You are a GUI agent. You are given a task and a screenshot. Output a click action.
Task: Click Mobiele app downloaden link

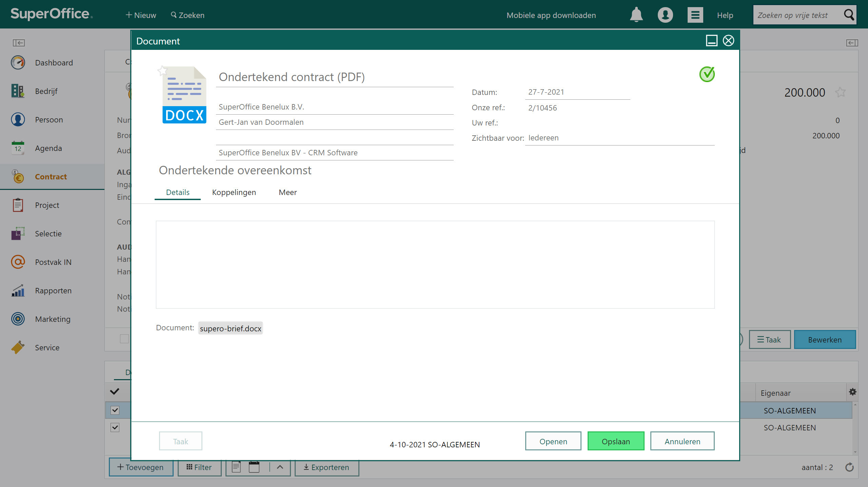(551, 15)
